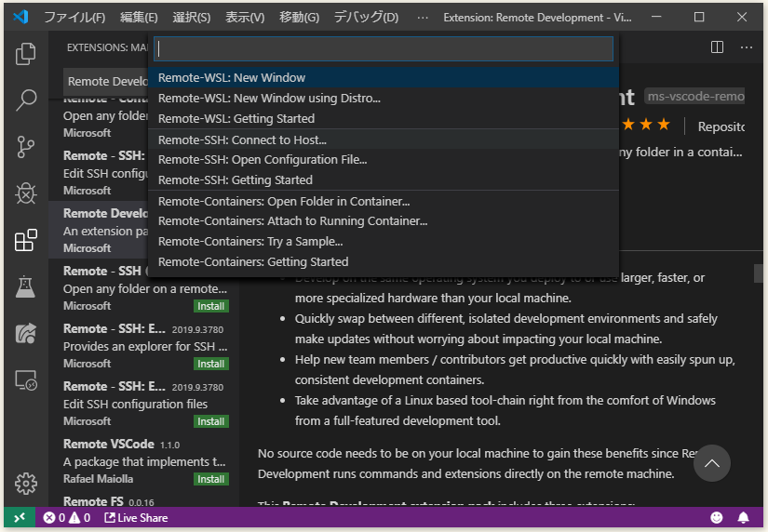Install Remote - SSH explorer extension
This screenshot has height=532, width=768.
click(x=210, y=364)
